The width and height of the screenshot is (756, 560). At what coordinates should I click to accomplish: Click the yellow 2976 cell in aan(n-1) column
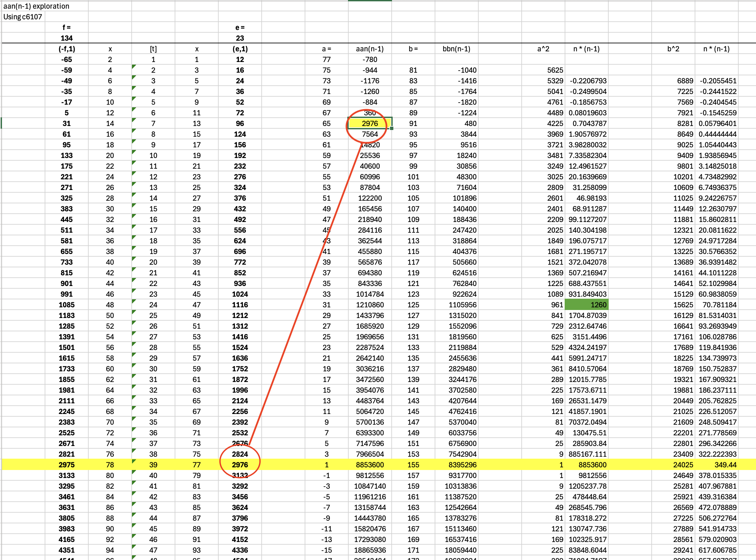click(370, 123)
